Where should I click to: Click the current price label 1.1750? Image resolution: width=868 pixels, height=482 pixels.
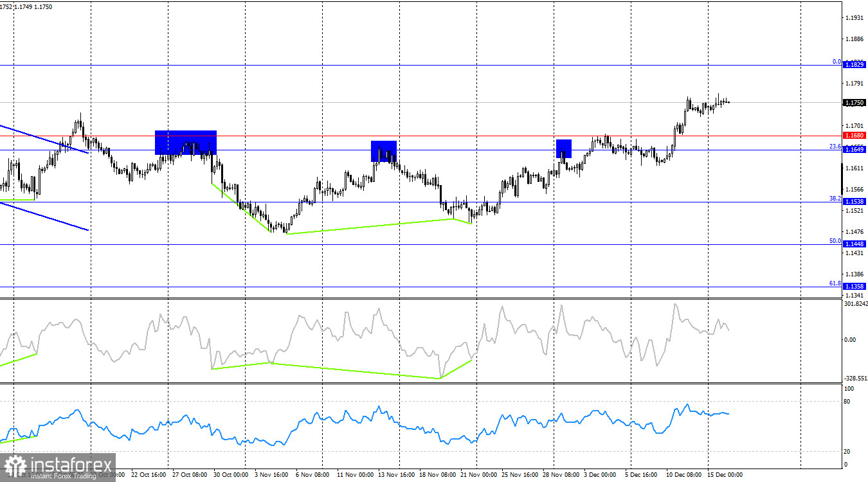click(854, 103)
